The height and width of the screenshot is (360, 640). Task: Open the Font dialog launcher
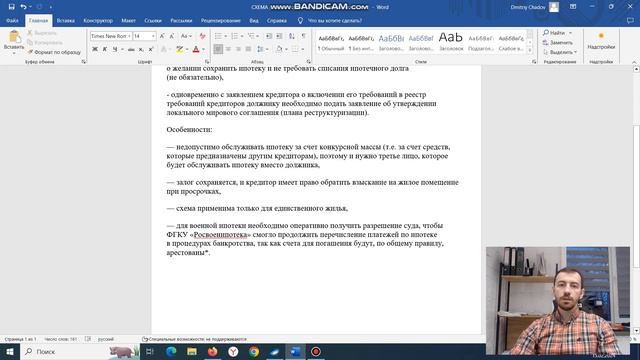point(207,62)
